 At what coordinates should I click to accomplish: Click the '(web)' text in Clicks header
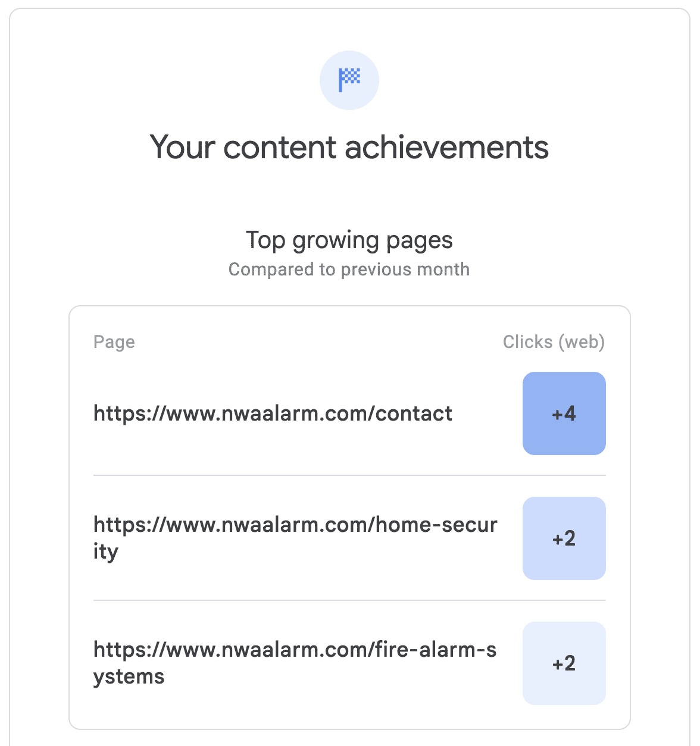pyautogui.click(x=582, y=342)
